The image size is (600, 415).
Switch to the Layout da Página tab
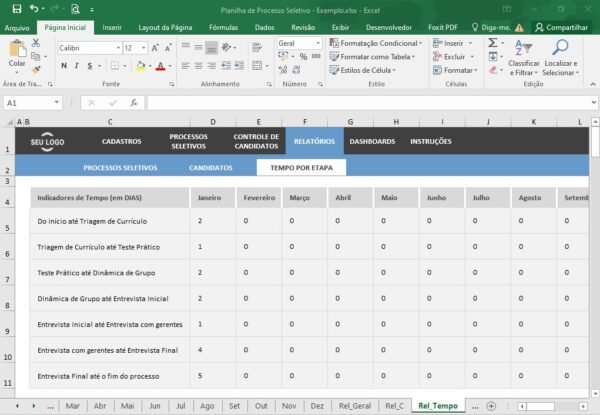click(x=165, y=28)
